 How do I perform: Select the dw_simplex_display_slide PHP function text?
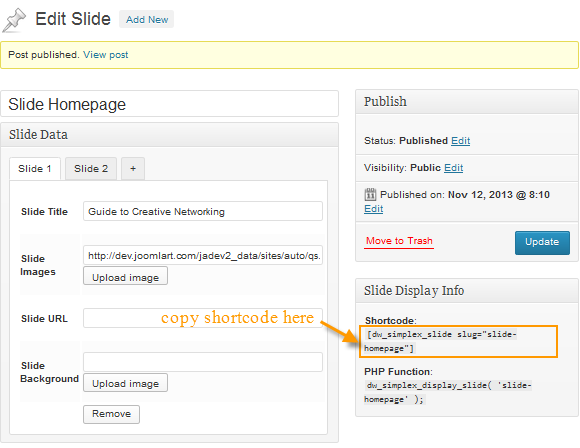click(448, 393)
